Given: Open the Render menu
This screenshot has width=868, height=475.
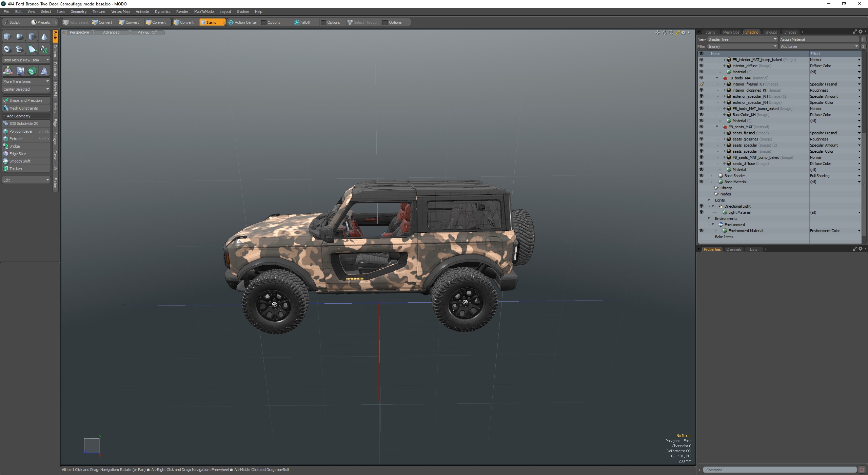Looking at the screenshot, I should pos(182,12).
